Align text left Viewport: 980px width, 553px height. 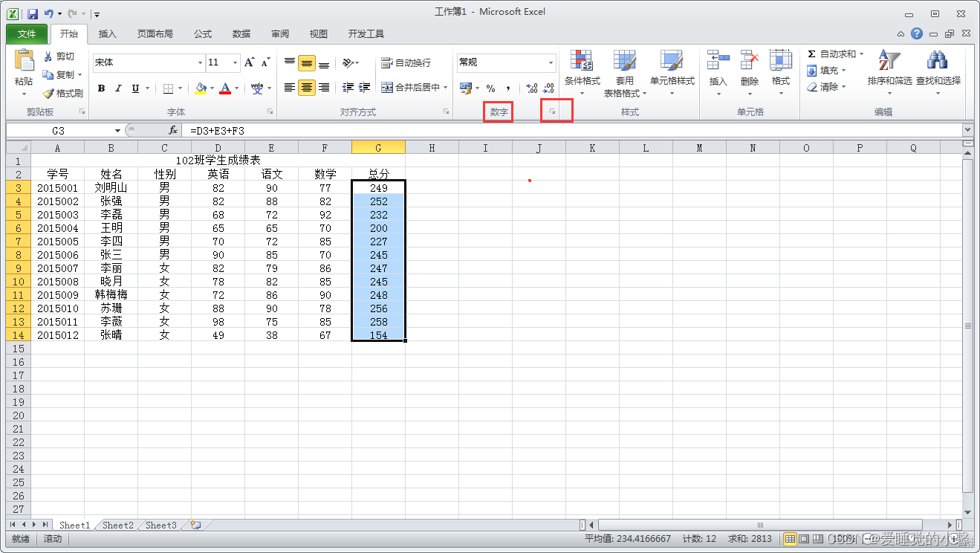pyautogui.click(x=290, y=88)
